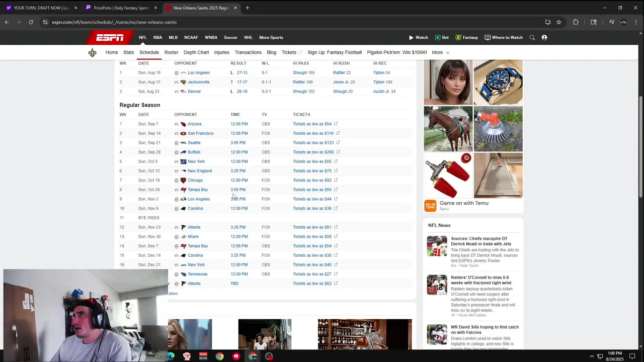This screenshot has height=362, width=644.
Task: Click the Tennessee Titans logo
Action: (183, 274)
